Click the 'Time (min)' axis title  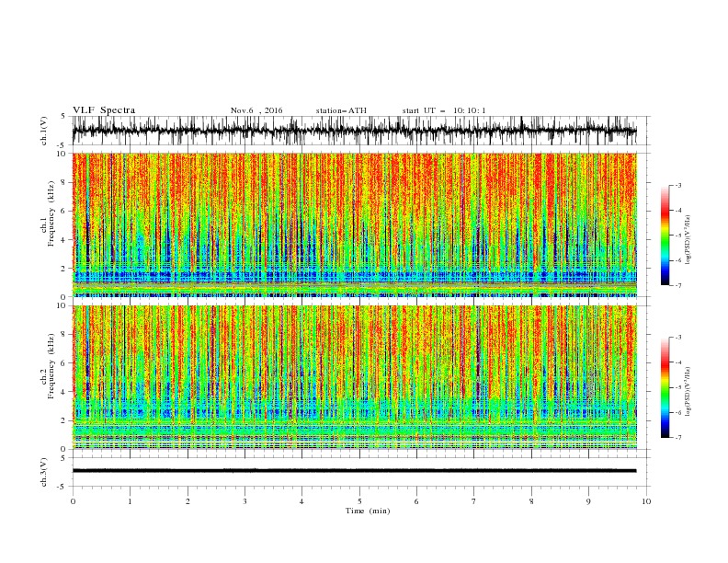368,511
